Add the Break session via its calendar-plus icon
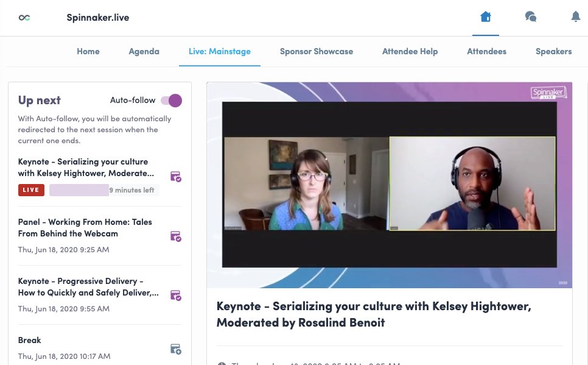 (x=175, y=349)
